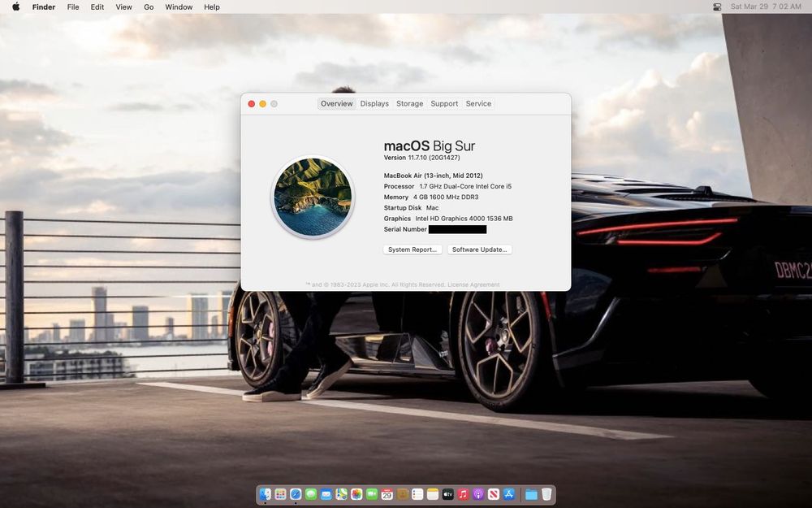812x508 pixels.
Task: Minimize the About This Mac window
Action: [x=262, y=104]
